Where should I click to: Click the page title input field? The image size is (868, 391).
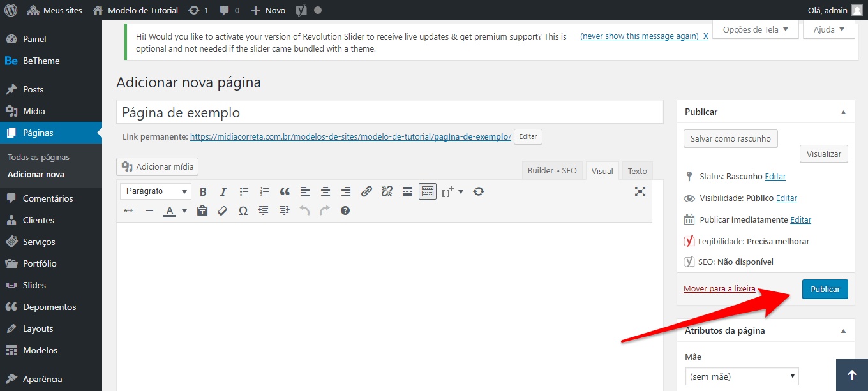(389, 113)
